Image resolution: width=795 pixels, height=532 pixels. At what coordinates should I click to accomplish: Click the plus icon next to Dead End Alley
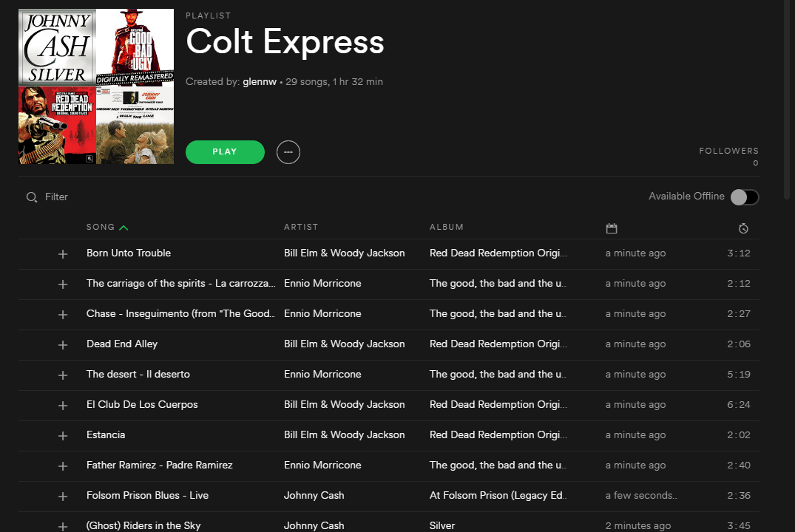coord(63,345)
